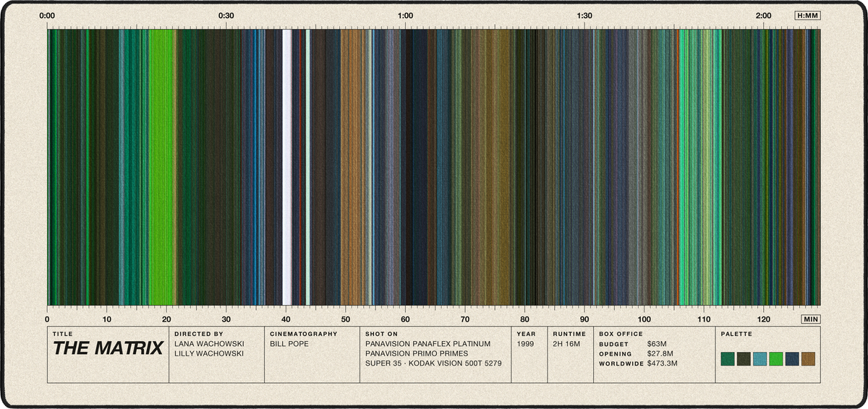Click the 0:30 time marker
The height and width of the screenshot is (409, 868).
tap(226, 15)
